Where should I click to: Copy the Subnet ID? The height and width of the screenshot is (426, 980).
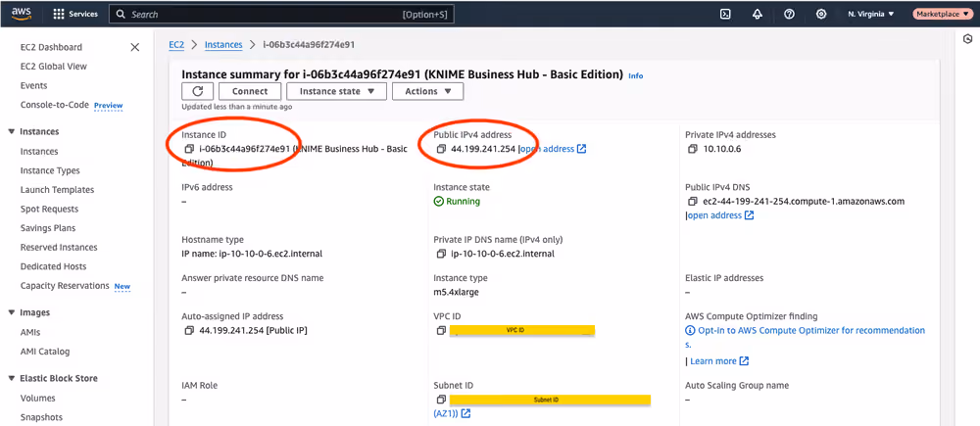[441, 400]
